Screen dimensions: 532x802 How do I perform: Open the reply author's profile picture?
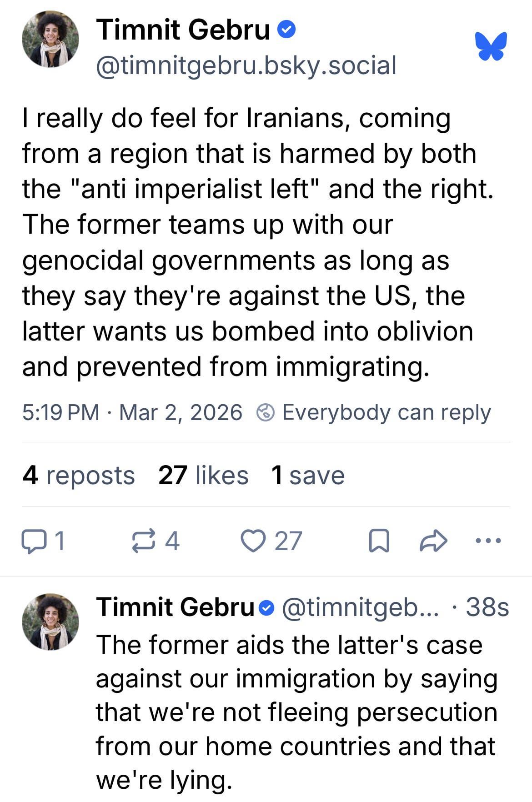click(50, 622)
